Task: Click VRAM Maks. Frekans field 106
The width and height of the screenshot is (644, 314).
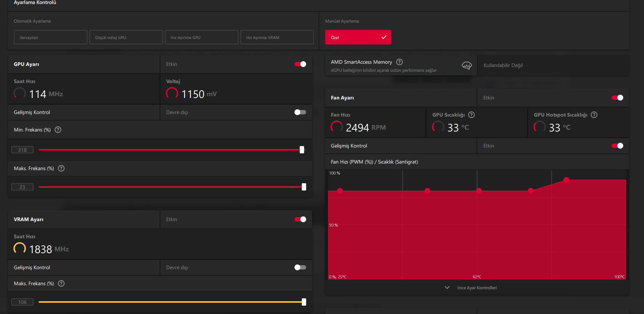Action: click(22, 302)
